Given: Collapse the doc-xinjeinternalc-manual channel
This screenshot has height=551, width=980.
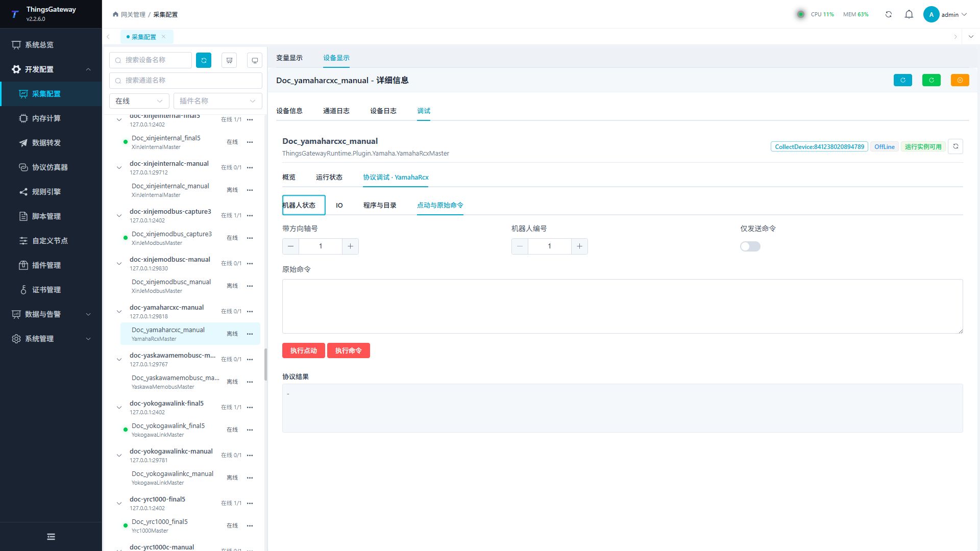Looking at the screenshot, I should click(x=119, y=168).
